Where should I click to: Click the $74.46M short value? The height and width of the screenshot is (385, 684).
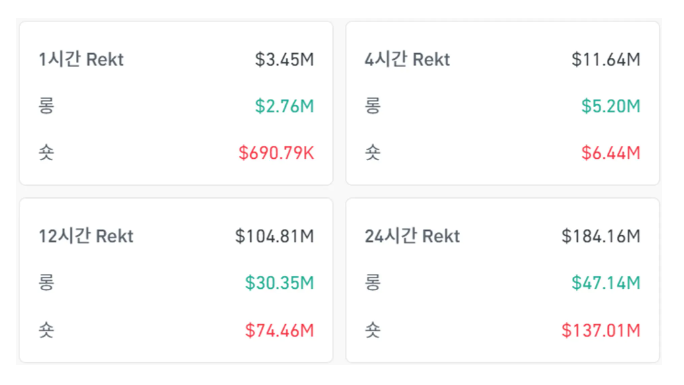(280, 330)
